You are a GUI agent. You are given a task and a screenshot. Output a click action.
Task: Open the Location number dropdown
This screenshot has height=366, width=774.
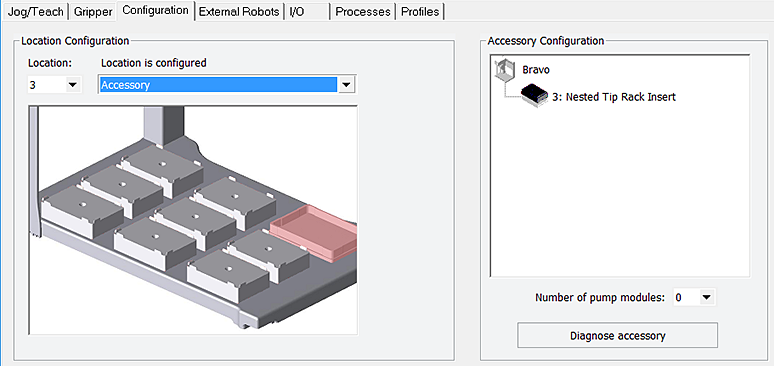[73, 85]
